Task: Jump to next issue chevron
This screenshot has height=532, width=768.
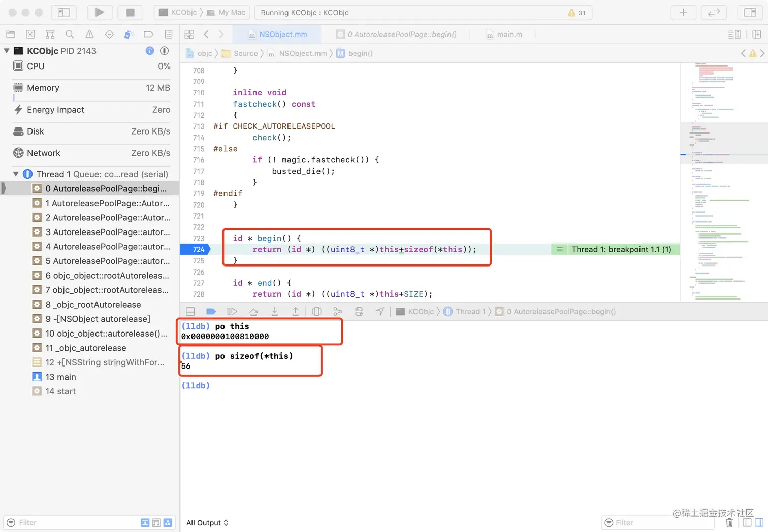Action: click(x=762, y=53)
